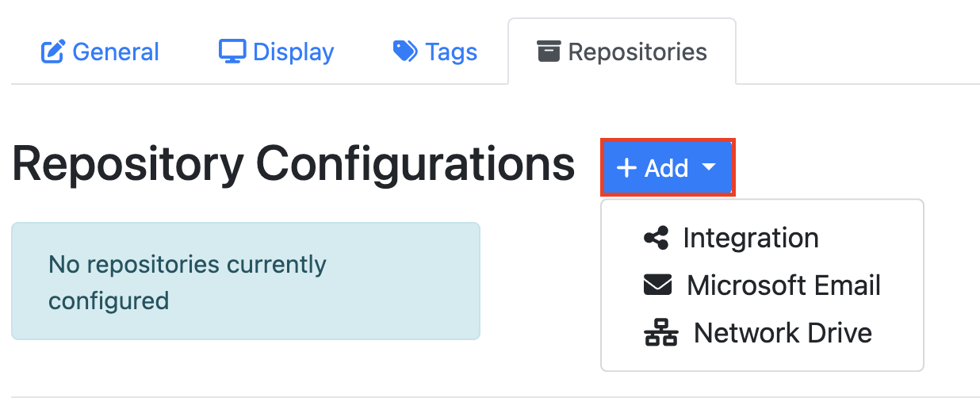
Task: Click the pencil edit icon on General tab
Action: (x=52, y=52)
